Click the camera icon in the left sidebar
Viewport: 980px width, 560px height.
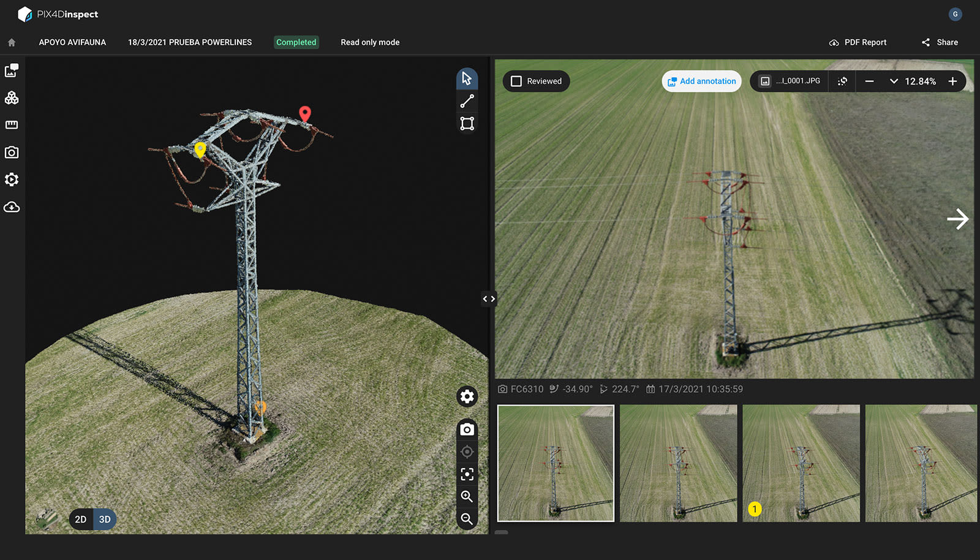[12, 152]
